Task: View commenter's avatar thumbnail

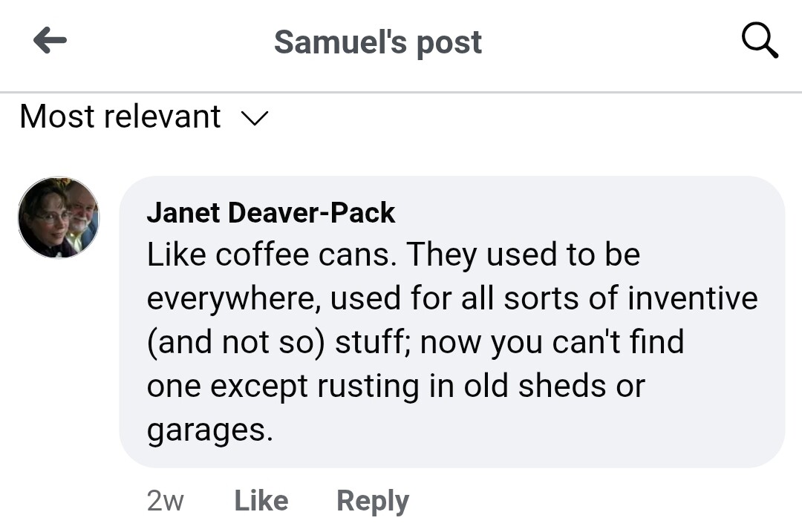Action: 59,217
